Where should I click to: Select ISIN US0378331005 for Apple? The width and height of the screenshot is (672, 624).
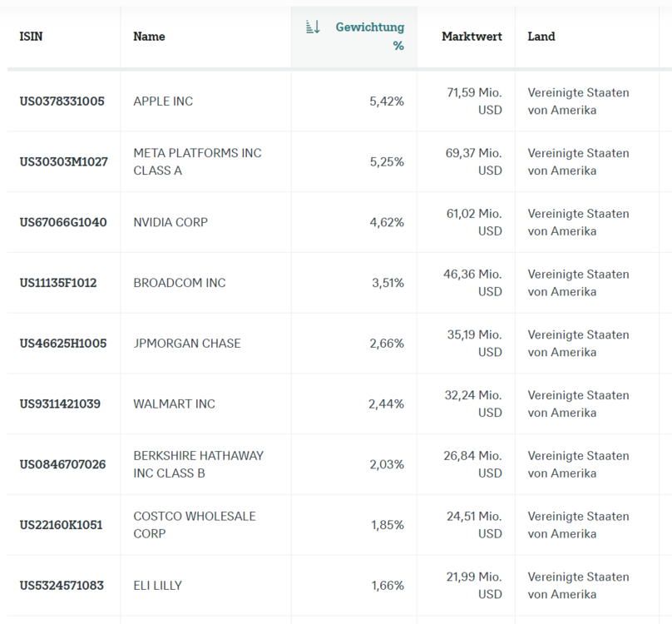point(62,102)
